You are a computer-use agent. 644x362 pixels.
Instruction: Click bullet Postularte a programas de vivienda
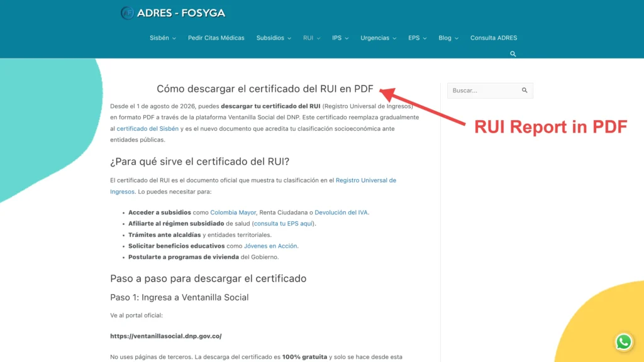click(x=204, y=257)
